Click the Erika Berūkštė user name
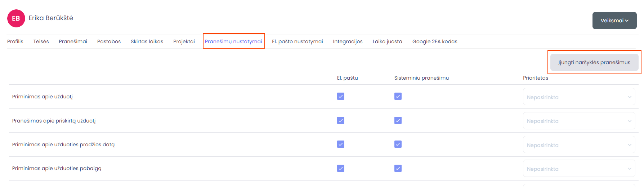 click(51, 18)
